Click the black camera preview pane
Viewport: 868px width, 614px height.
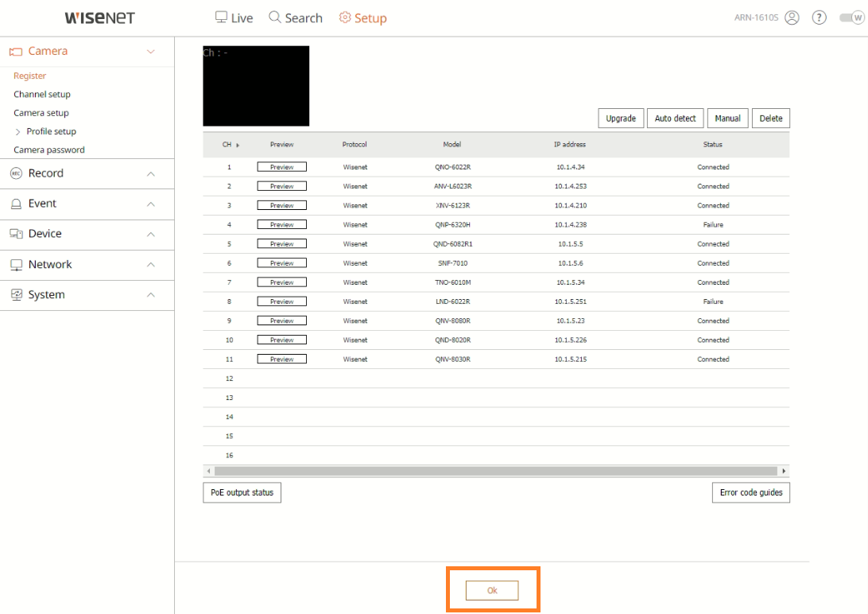tap(256, 86)
